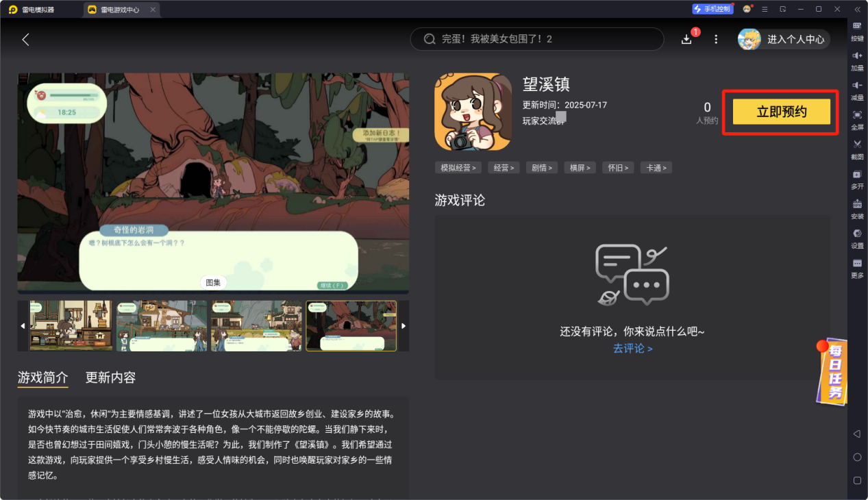Open the 横屏 category tag
868x500 pixels.
pos(580,167)
